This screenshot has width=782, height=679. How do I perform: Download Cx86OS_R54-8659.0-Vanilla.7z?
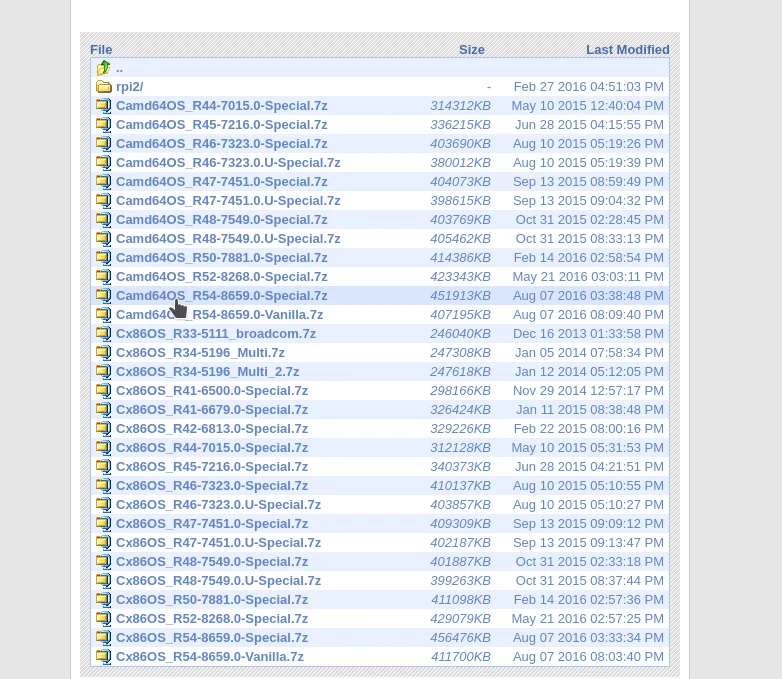pyautogui.click(x=210, y=657)
